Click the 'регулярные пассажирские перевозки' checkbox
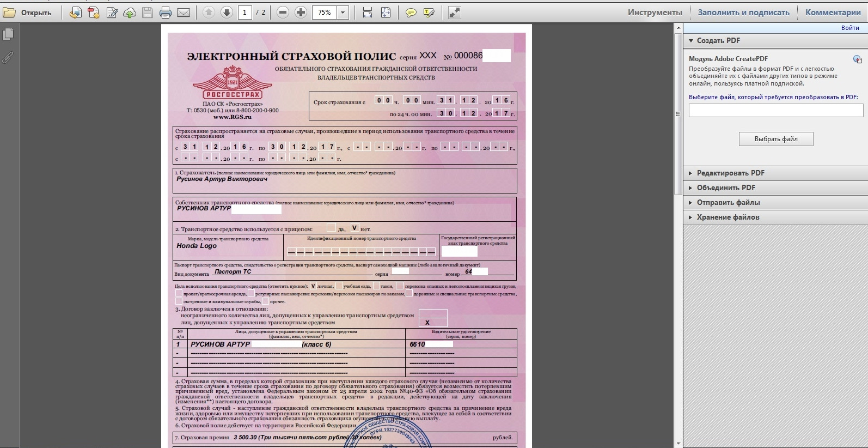This screenshot has height=448, width=868. coord(251,293)
